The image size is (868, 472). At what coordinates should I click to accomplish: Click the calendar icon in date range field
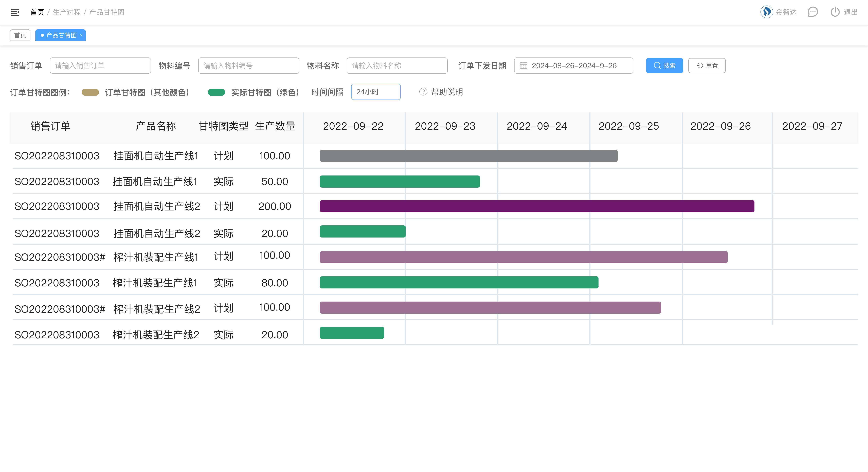[x=523, y=66]
